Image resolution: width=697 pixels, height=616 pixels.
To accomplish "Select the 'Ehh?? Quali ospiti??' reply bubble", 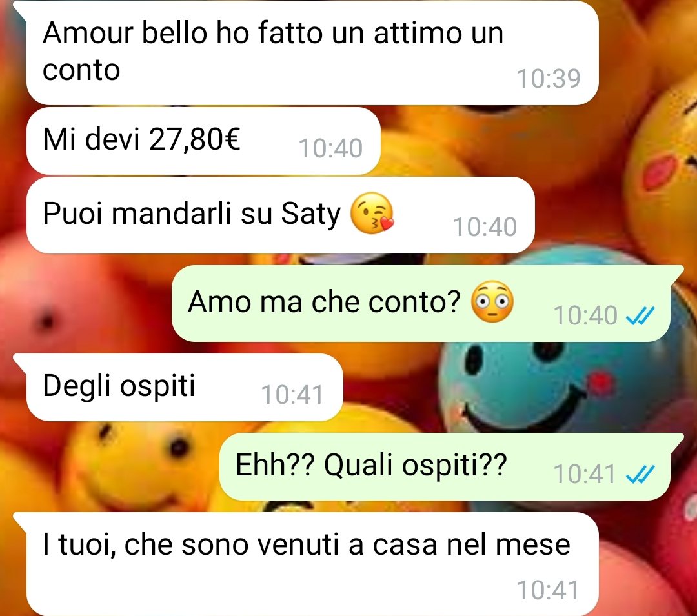I will tap(445, 466).
